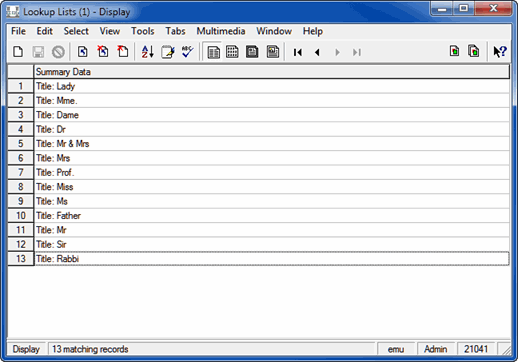Click the discard record icon with red X
Image resolution: width=518 pixels, height=362 pixels.
tap(103, 52)
